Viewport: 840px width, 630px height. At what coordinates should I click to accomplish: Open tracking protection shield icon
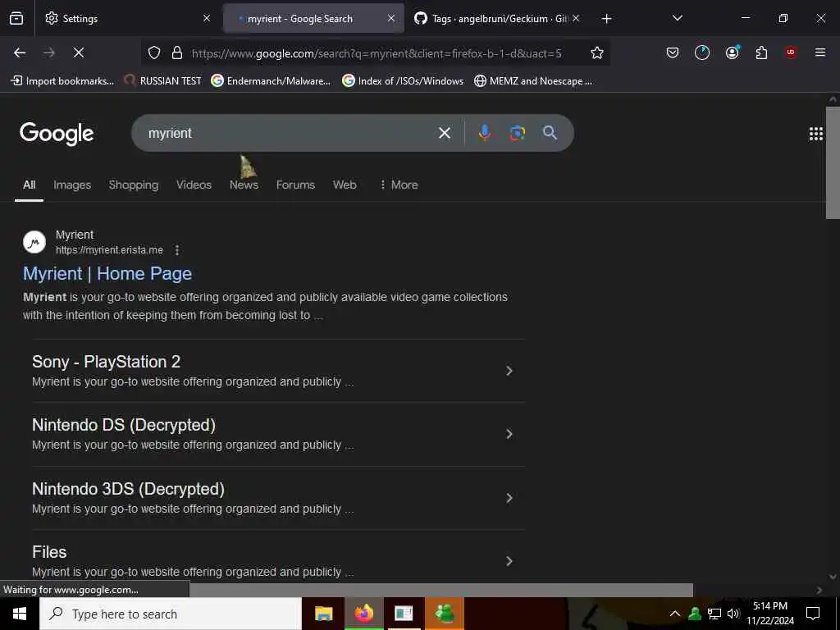click(x=154, y=52)
